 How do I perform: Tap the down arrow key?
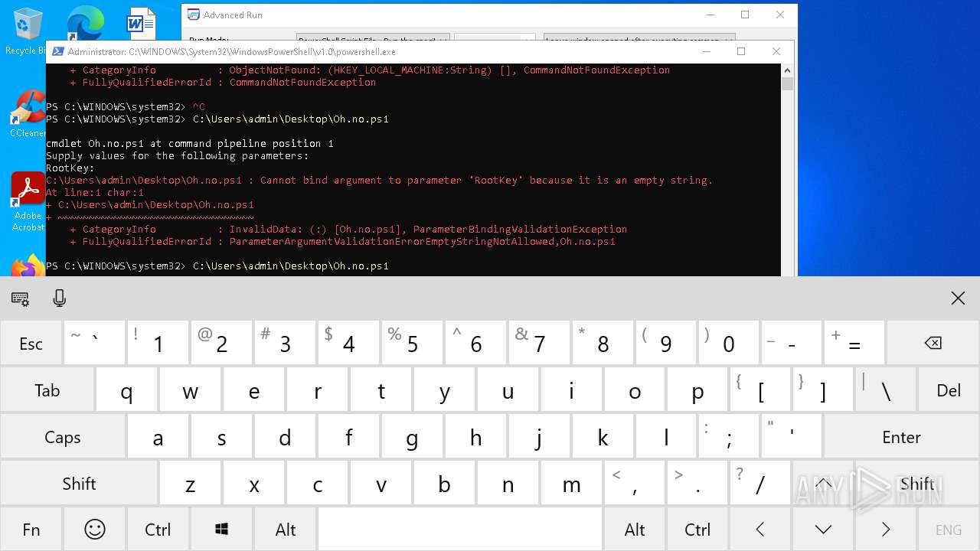pyautogui.click(x=823, y=529)
